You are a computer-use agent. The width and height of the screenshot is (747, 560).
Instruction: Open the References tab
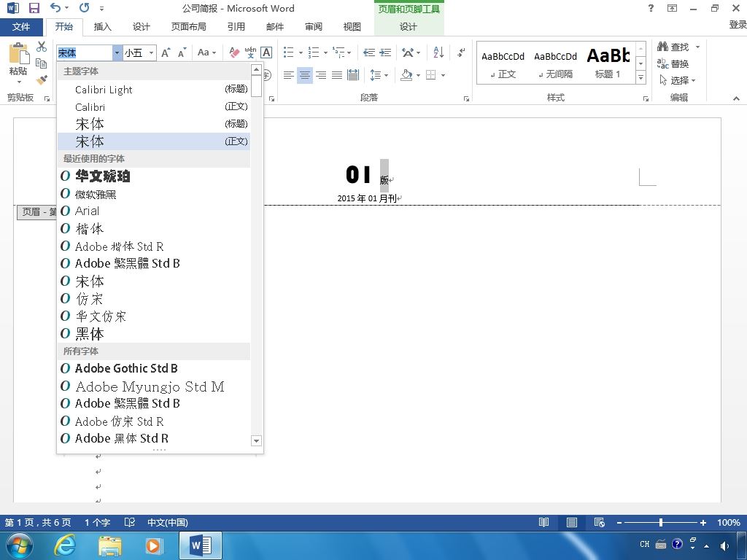pos(236,27)
